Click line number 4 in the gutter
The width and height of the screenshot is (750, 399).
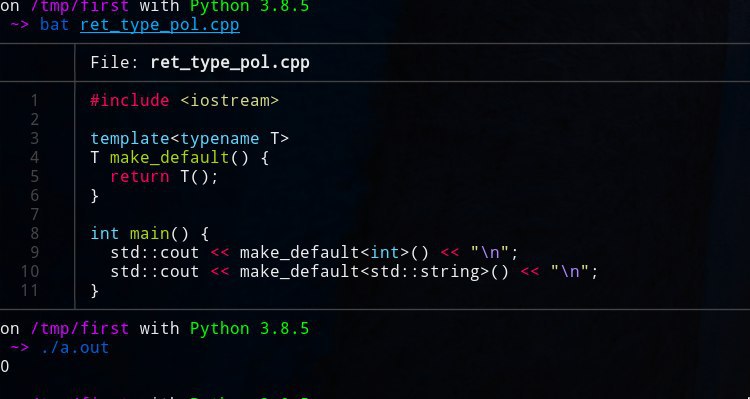(x=34, y=157)
